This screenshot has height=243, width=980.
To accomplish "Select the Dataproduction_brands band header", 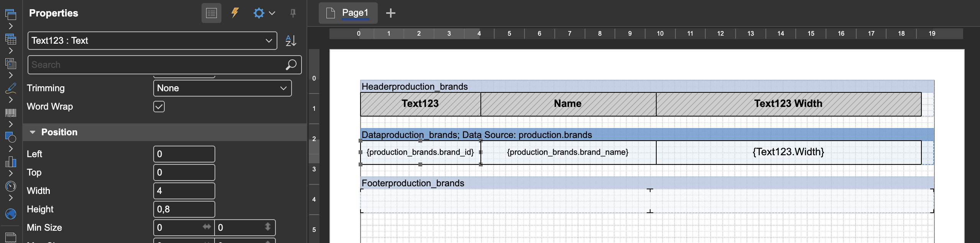I will click(x=647, y=135).
